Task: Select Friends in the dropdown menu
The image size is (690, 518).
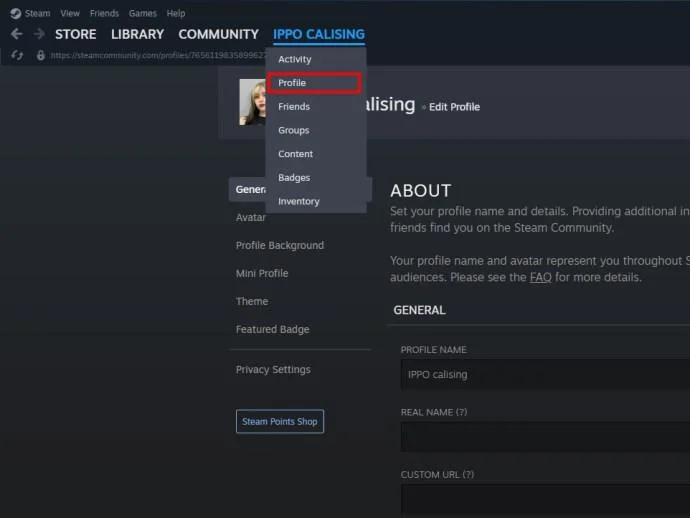Action: [316, 107]
